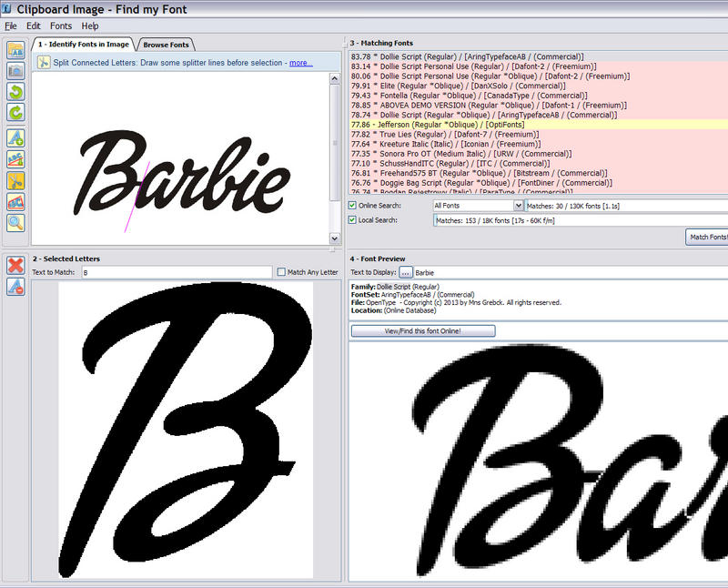Switch to the Identify Fonts in Image tab

click(83, 44)
